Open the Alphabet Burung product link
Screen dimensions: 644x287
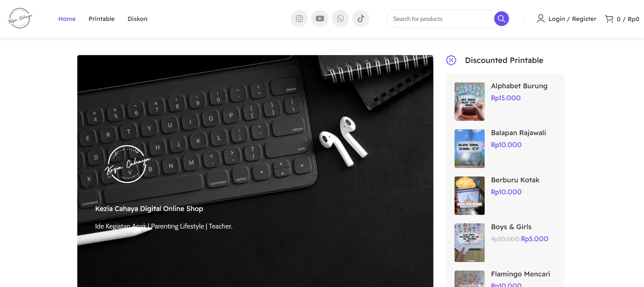click(519, 86)
